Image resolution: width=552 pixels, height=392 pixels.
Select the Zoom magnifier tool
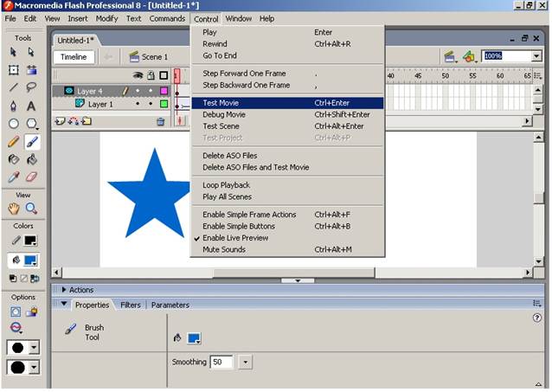[31, 209]
